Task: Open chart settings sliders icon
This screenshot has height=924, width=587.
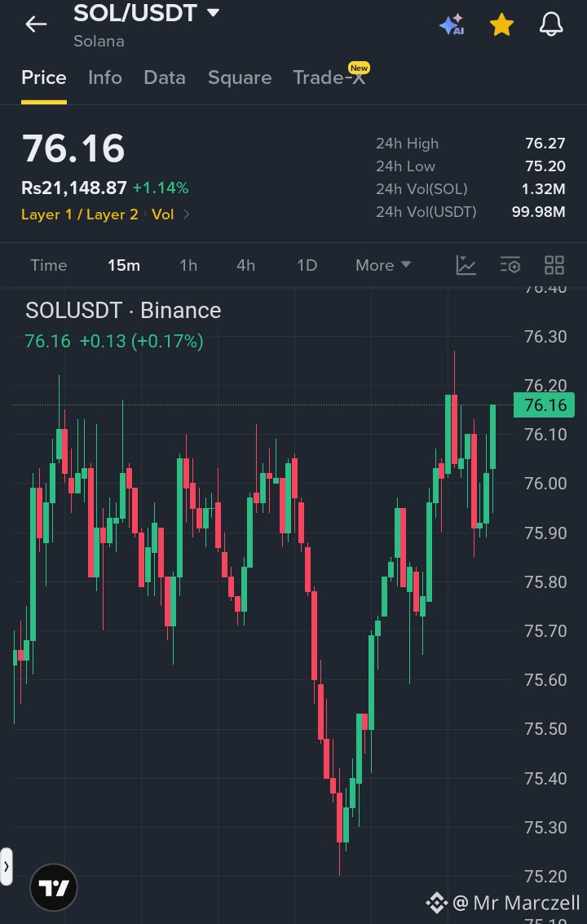Action: click(x=510, y=265)
